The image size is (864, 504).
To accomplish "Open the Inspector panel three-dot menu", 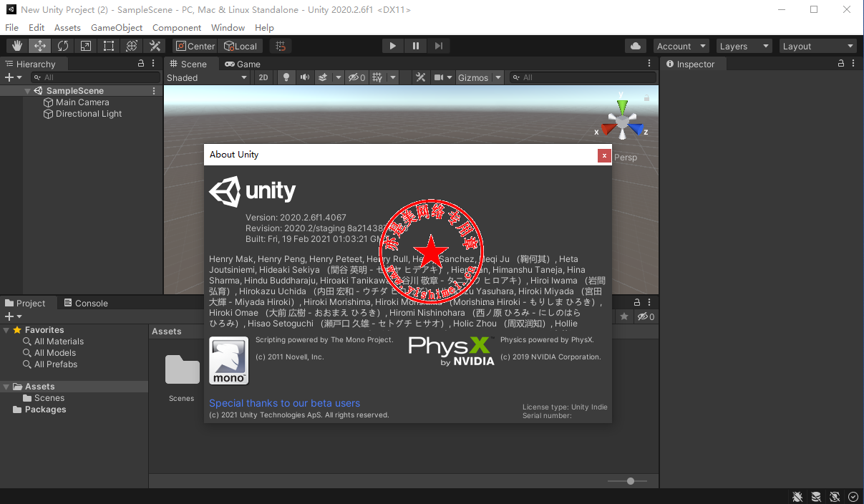I will pos(855,64).
